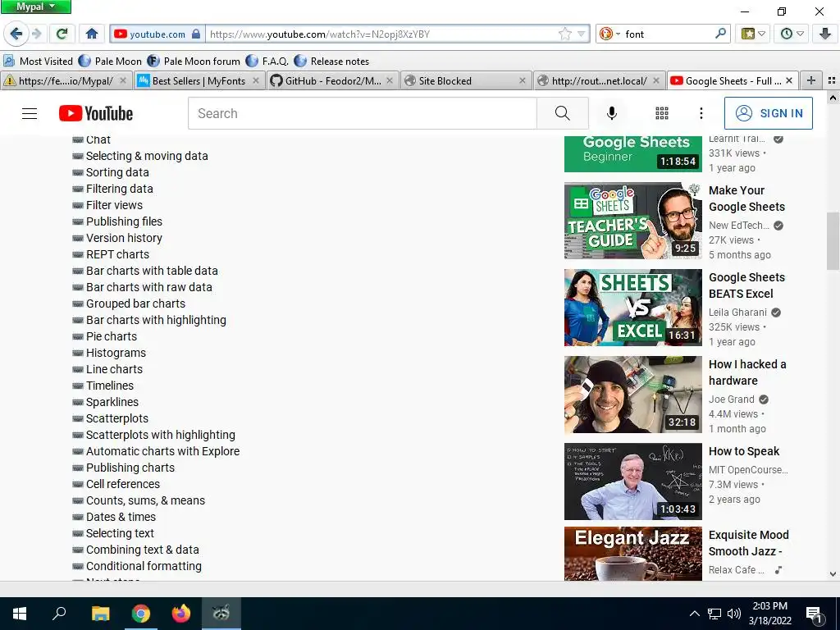
Task: Click the padlock site identity icon
Action: pos(196,34)
